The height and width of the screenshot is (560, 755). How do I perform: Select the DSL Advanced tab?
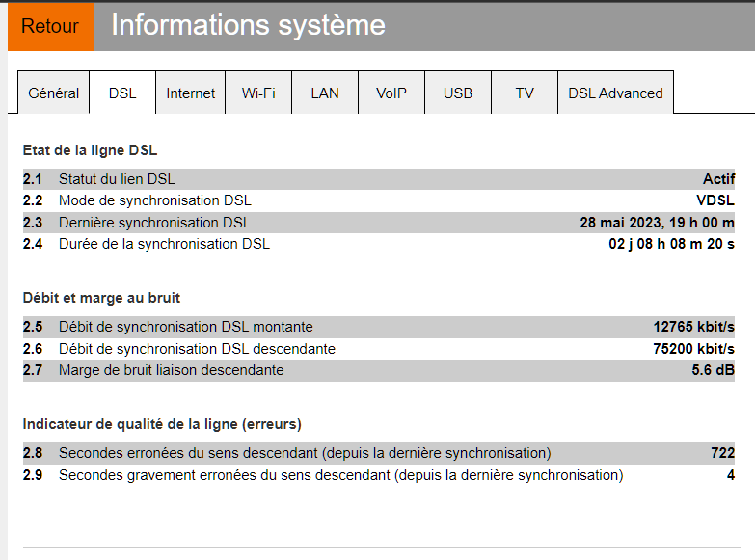pyautogui.click(x=615, y=93)
